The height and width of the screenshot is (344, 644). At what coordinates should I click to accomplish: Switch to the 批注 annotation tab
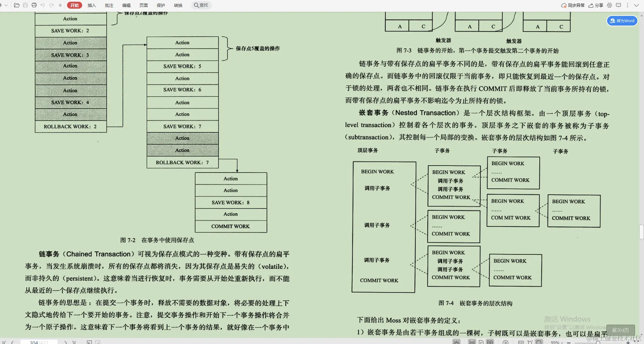pyautogui.click(x=109, y=5)
